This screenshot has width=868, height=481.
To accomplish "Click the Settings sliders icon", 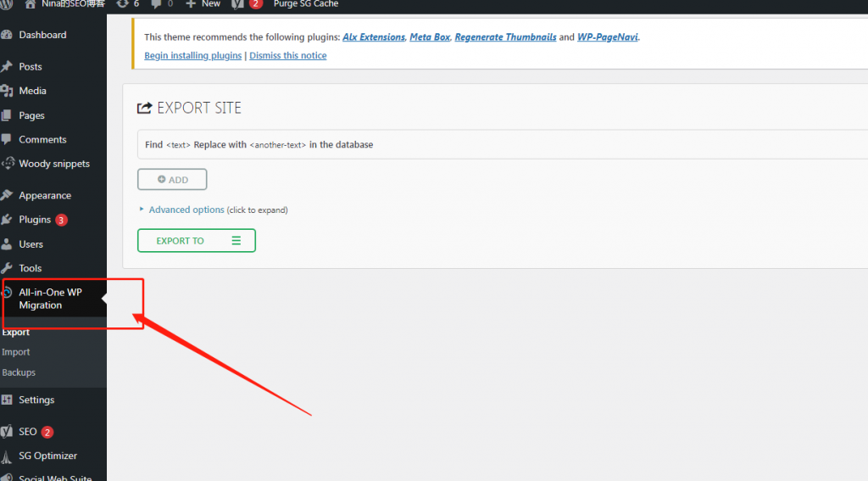I will pyautogui.click(x=6, y=400).
